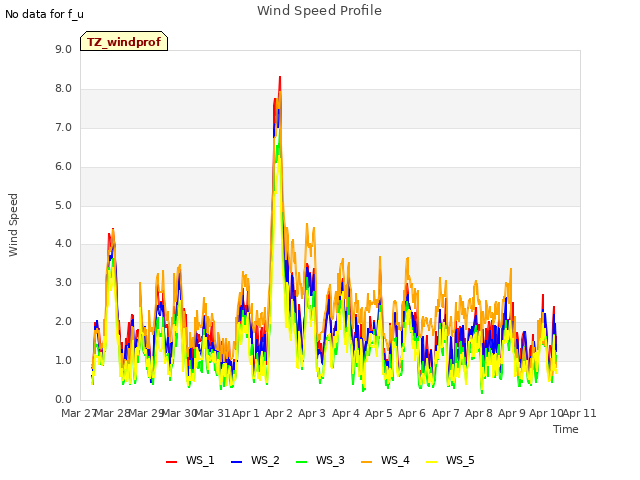Click the Apr 3 x-axis tick label
The height and width of the screenshot is (480, 640).
click(x=312, y=413)
